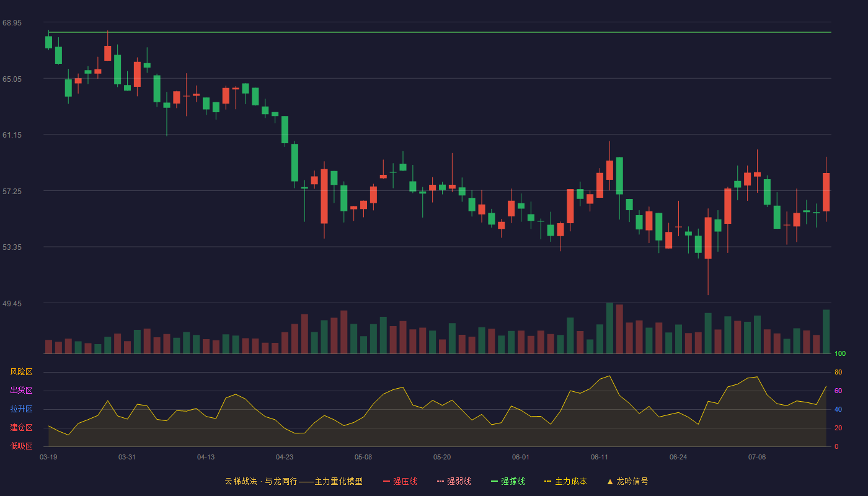The height and width of the screenshot is (496, 868).
Task: Click the horizontal green line near 68.95
Action: click(x=440, y=32)
